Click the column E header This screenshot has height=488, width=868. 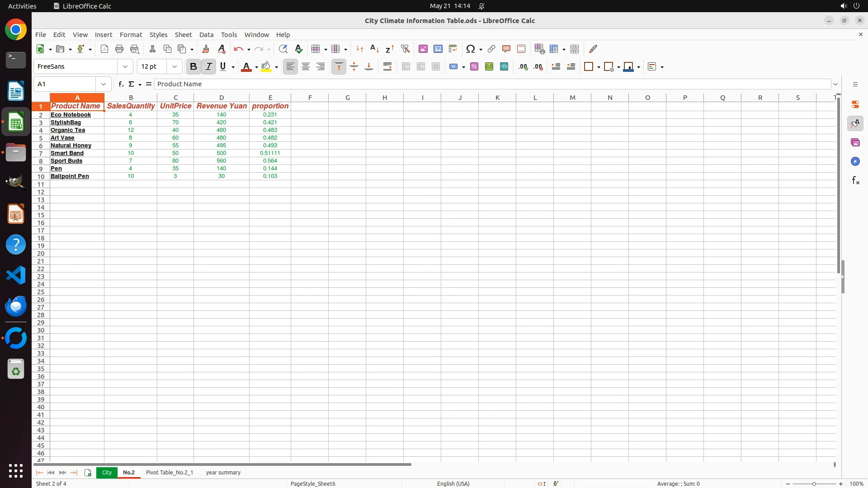click(x=270, y=98)
